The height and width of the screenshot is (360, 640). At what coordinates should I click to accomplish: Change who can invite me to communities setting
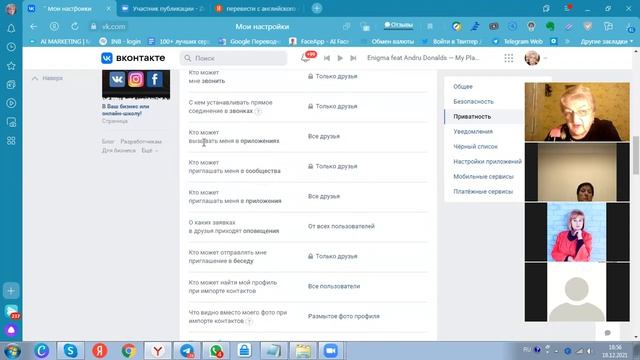(333, 166)
